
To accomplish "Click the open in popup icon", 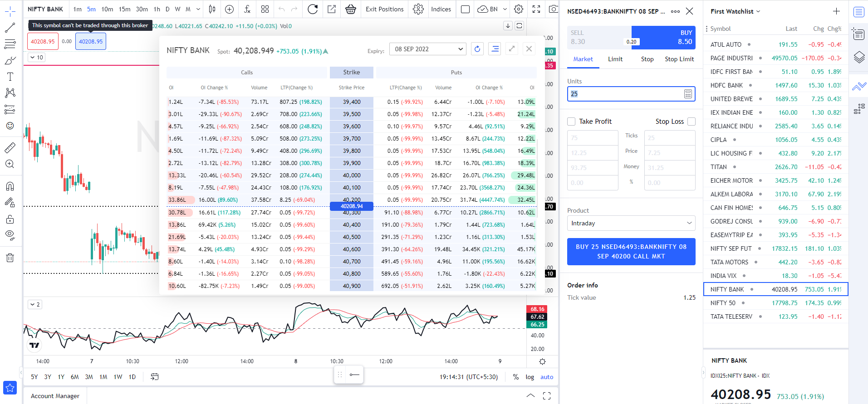I will 332,9.
